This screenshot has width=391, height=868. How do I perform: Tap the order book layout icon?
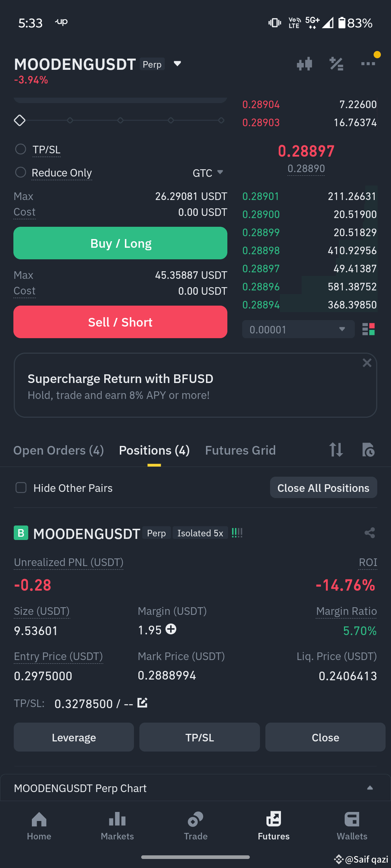369,329
